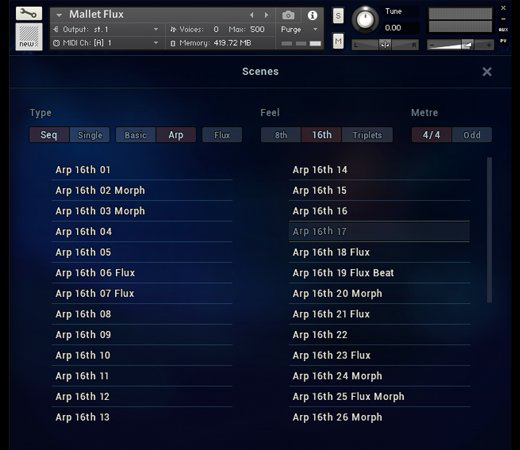
Task: Choose the 16th feel filter
Action: point(322,135)
